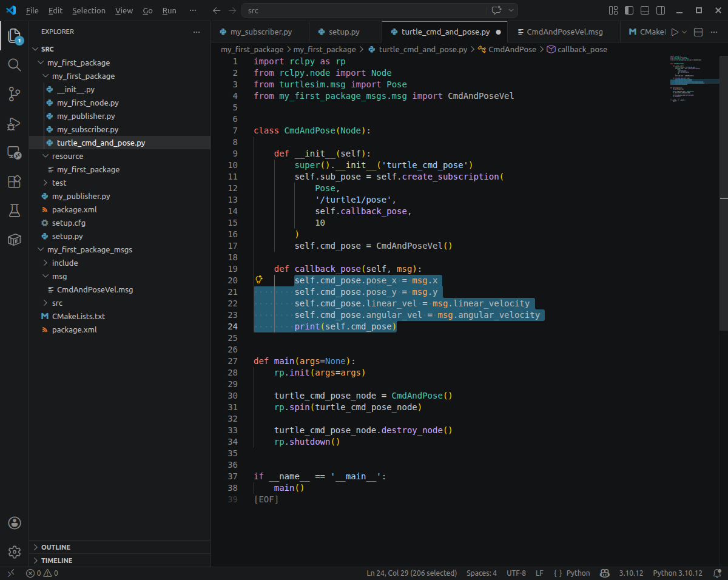The width and height of the screenshot is (728, 580).
Task: Split the editor layout
Action: (698, 32)
